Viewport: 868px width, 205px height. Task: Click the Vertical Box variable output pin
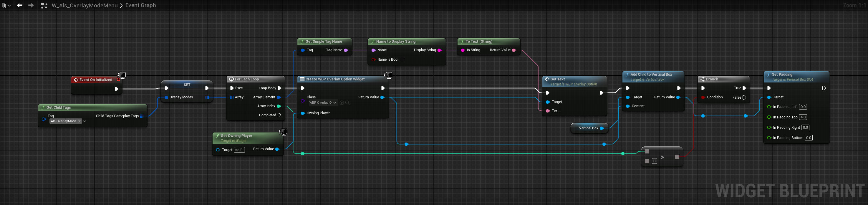(x=602, y=128)
